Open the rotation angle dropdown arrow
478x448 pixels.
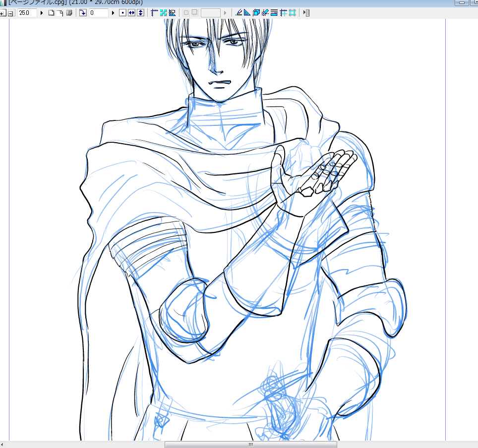[x=113, y=13]
